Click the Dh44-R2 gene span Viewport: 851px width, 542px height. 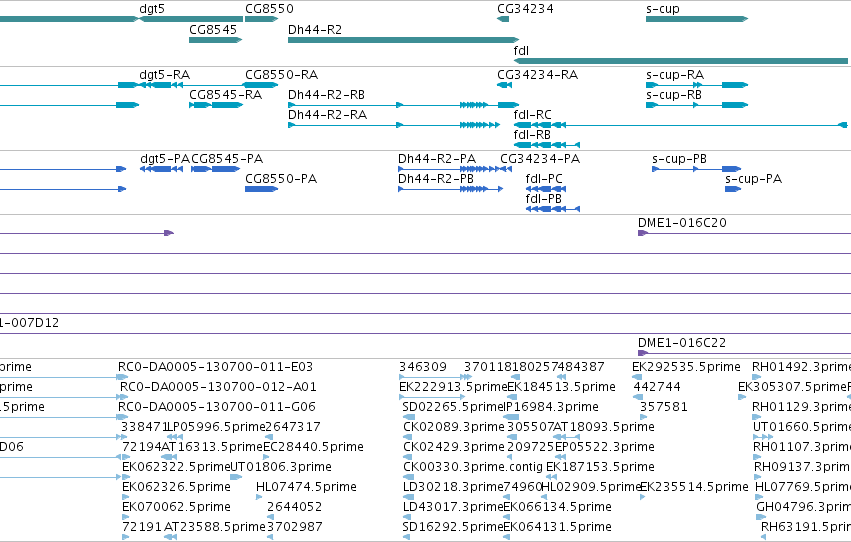[403, 40]
